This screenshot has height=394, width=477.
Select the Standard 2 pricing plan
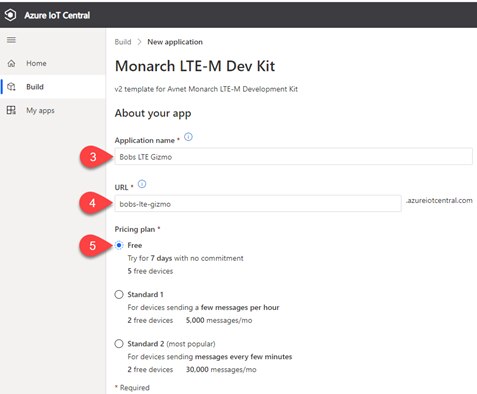pos(119,344)
